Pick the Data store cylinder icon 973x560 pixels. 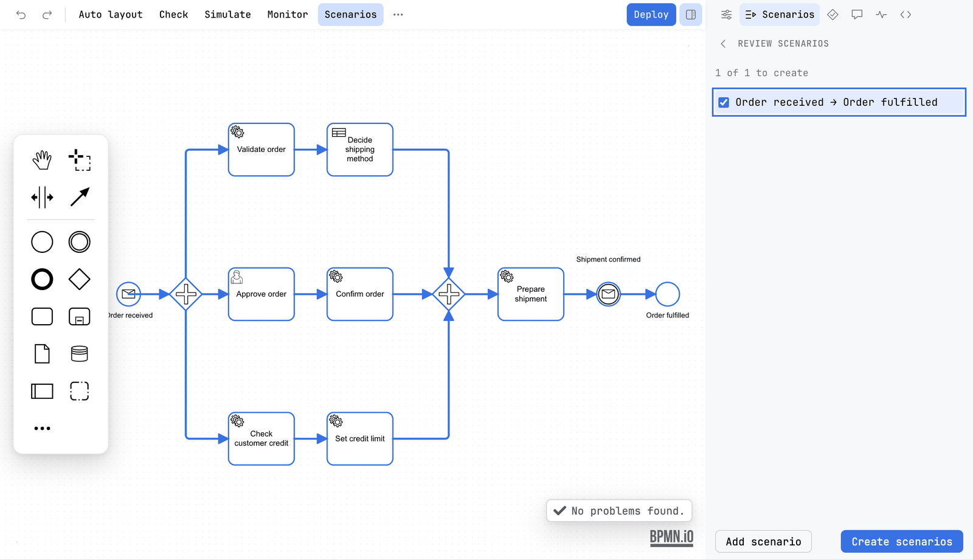[x=80, y=353]
